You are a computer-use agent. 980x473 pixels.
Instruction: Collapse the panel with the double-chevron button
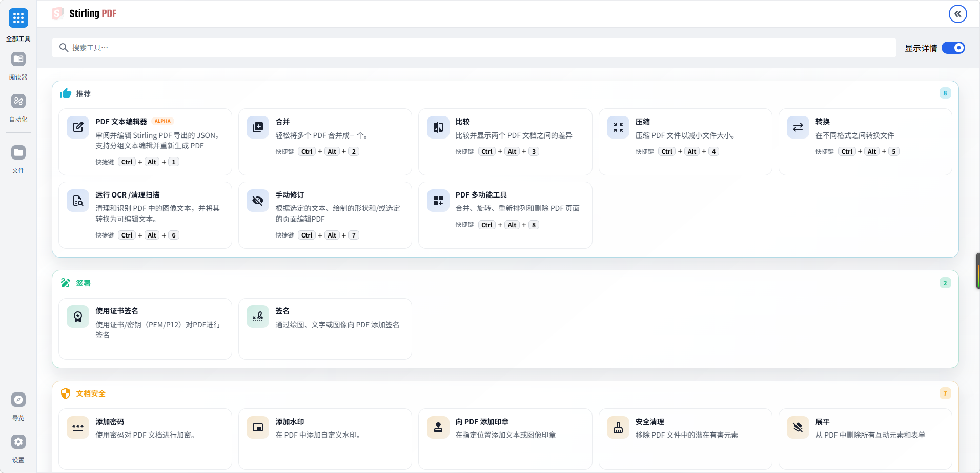[x=957, y=14]
